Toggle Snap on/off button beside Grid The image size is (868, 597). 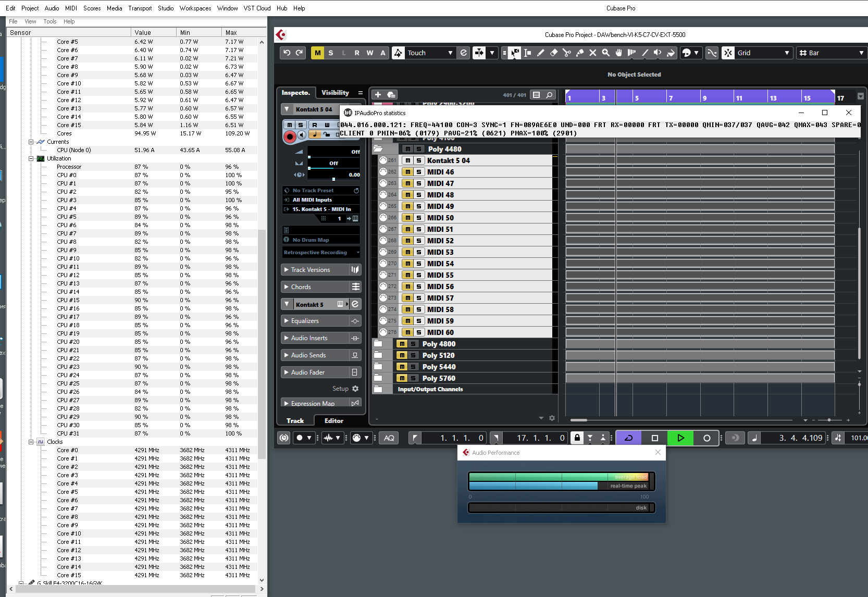[x=728, y=53]
